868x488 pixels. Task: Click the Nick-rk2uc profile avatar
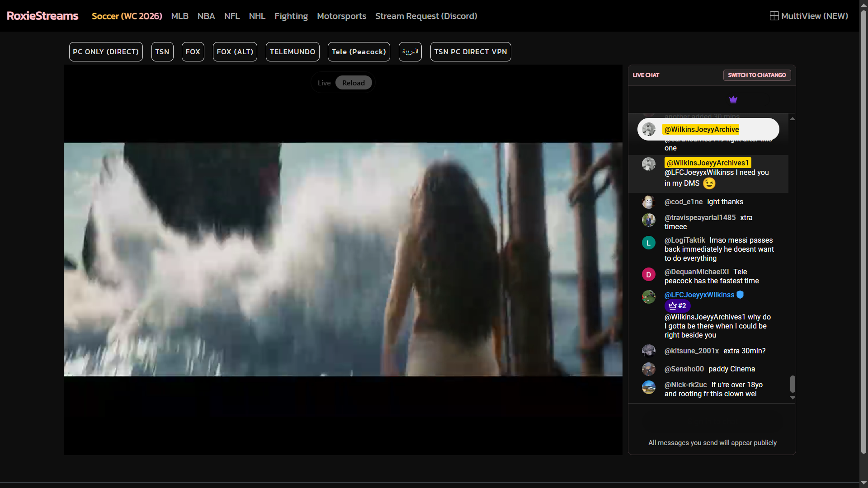point(648,387)
